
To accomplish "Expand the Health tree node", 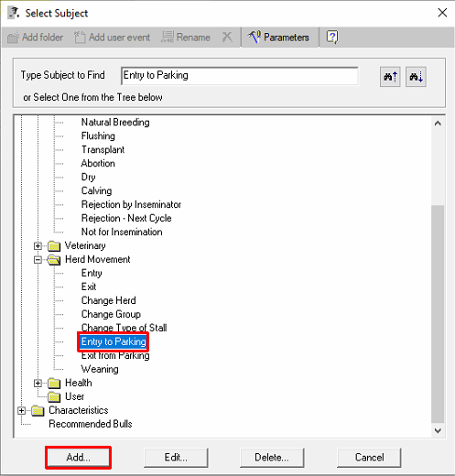I will pyautogui.click(x=38, y=383).
